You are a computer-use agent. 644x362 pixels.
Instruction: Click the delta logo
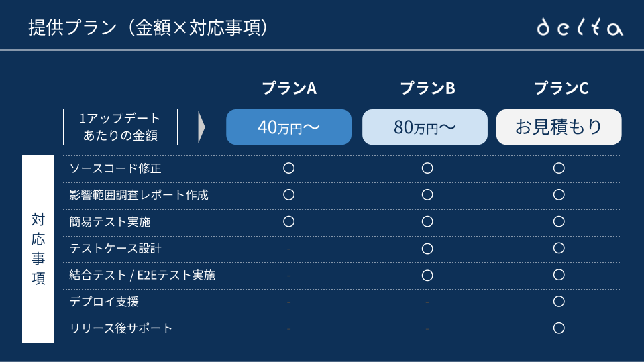[x=580, y=27]
